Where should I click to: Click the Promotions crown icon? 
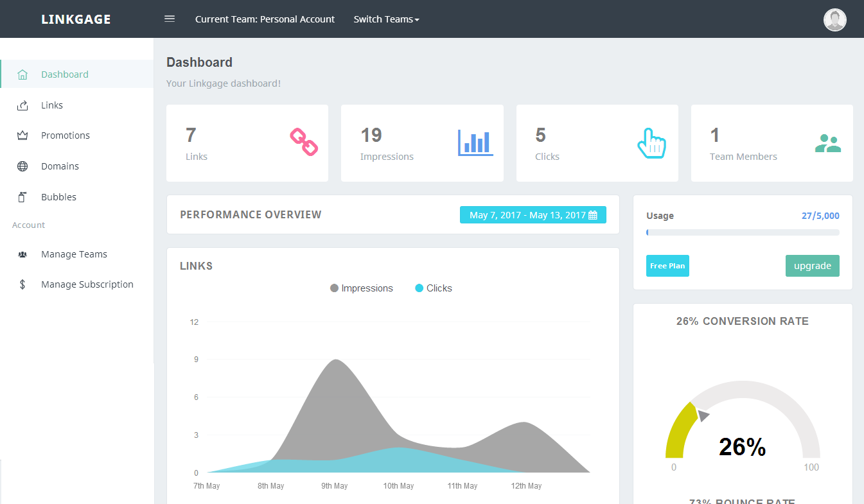22,135
